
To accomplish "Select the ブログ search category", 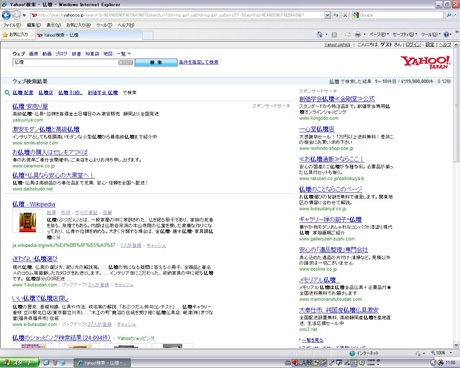I will pos(61,54).
